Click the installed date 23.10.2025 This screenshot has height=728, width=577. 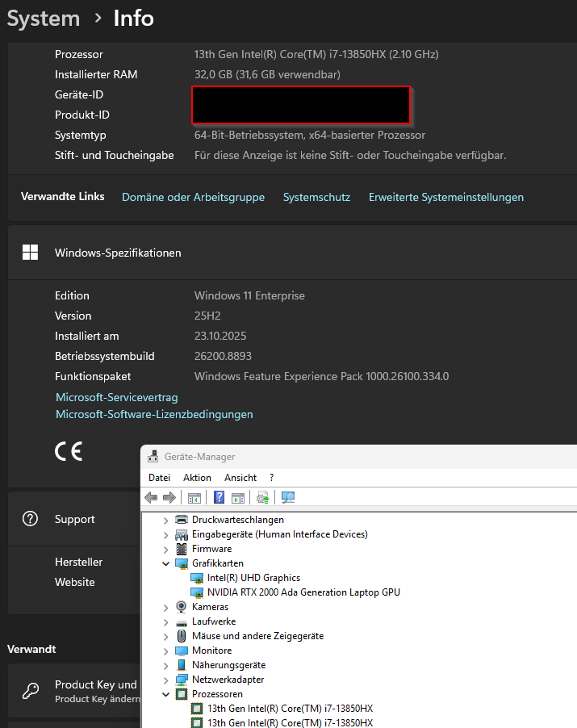click(x=220, y=336)
